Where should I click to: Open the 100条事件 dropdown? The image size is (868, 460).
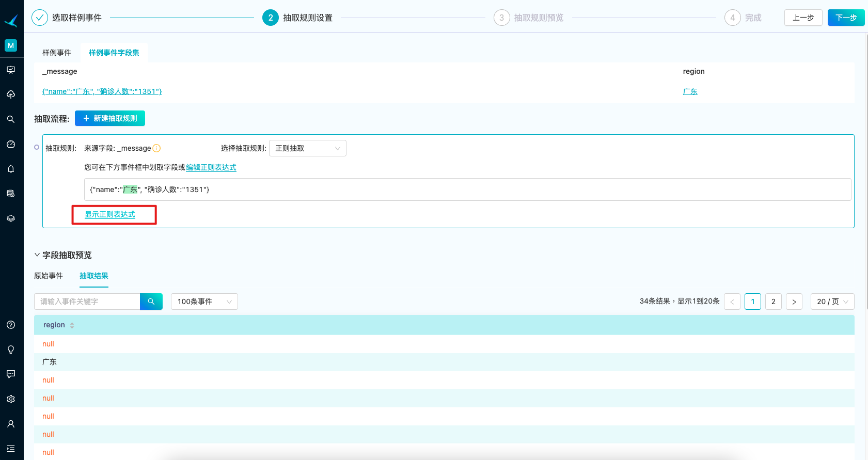(x=204, y=302)
